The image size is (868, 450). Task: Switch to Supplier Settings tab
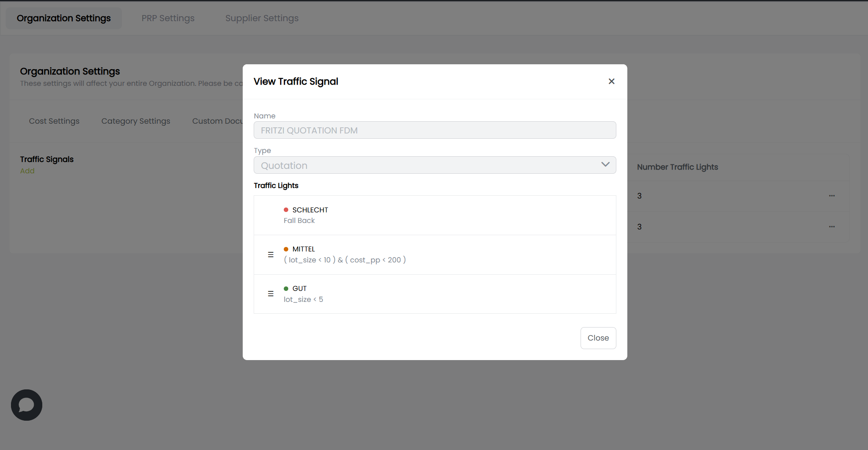pyautogui.click(x=262, y=18)
